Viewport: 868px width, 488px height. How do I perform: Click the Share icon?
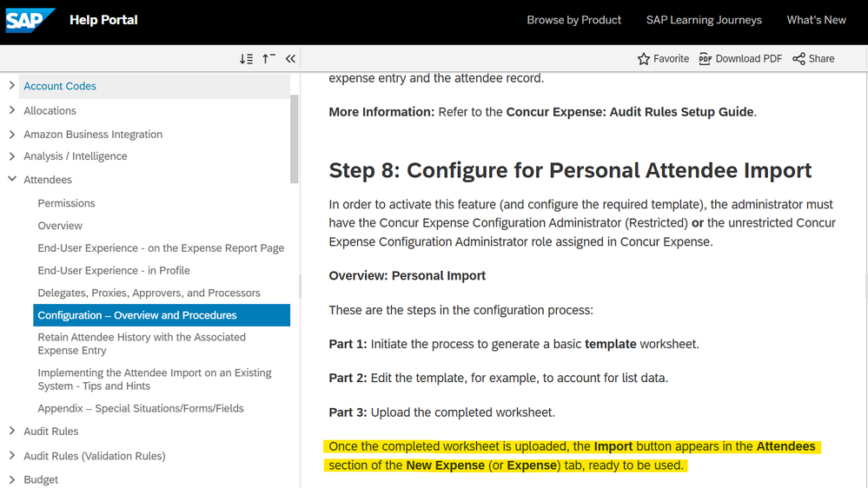click(798, 59)
